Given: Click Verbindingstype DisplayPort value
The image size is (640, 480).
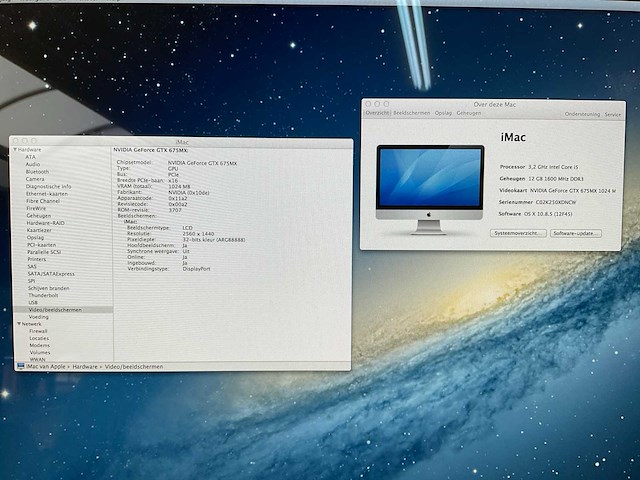Looking at the screenshot, I should pyautogui.click(x=196, y=269).
